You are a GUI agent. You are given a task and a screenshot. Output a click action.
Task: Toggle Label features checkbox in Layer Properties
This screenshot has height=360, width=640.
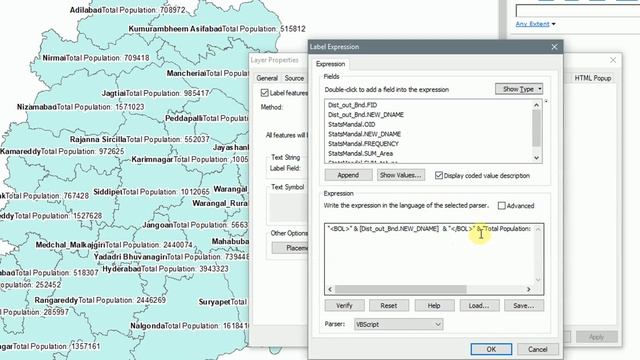[x=264, y=93]
